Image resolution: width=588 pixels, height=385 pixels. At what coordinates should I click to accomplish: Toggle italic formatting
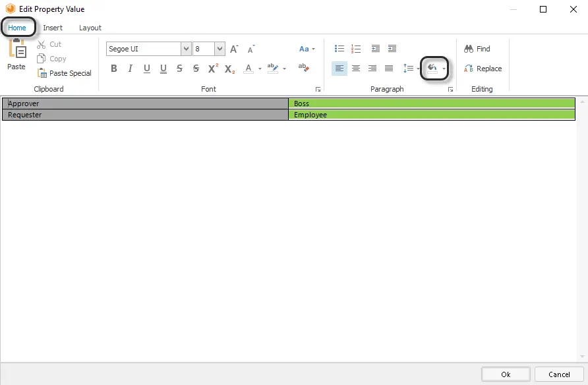pyautogui.click(x=130, y=68)
